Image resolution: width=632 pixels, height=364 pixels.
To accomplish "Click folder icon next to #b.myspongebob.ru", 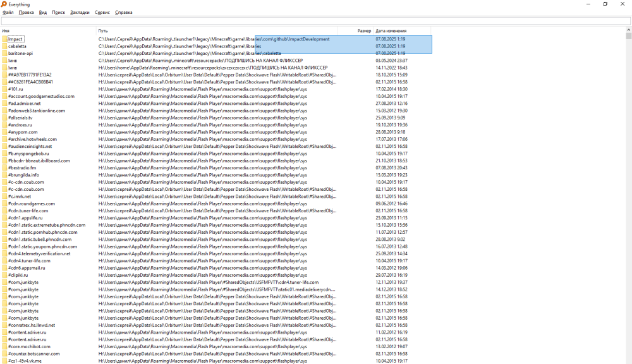I will pyautogui.click(x=4, y=154).
